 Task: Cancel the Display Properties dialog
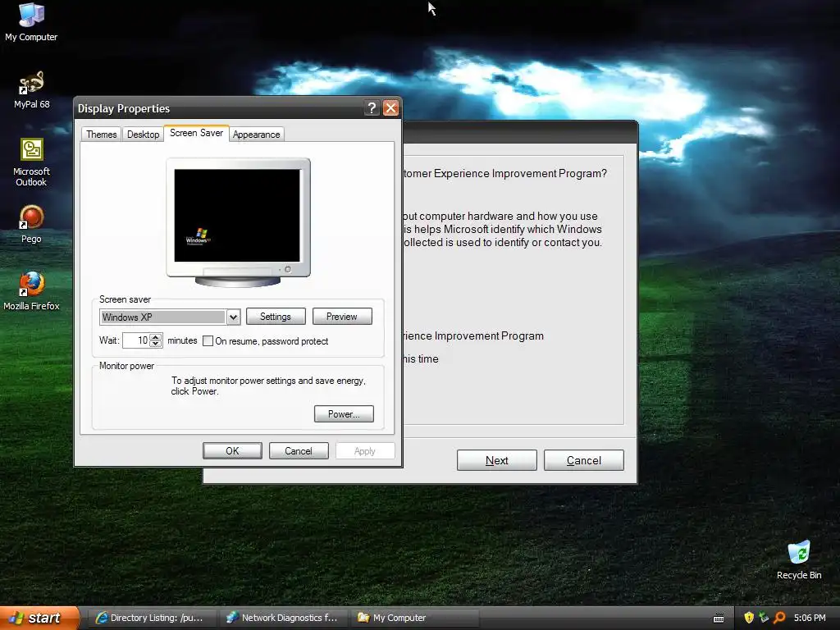click(299, 451)
